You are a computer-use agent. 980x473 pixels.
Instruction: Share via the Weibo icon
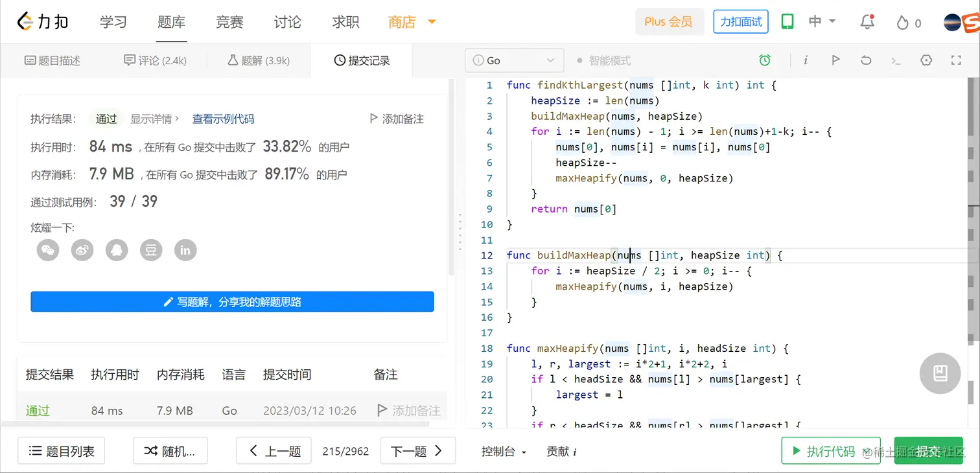(82, 249)
